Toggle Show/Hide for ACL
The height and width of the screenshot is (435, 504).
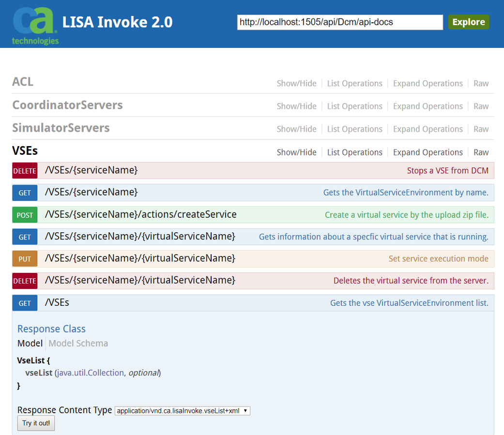[x=296, y=83]
